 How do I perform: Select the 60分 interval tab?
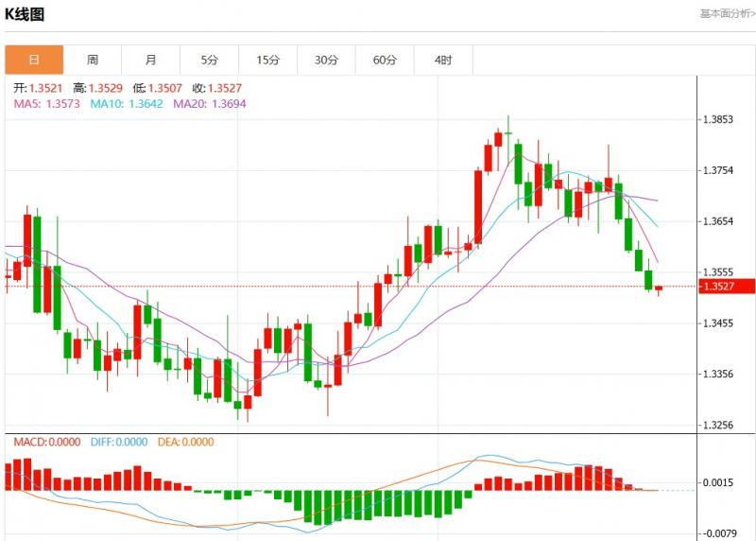point(386,60)
